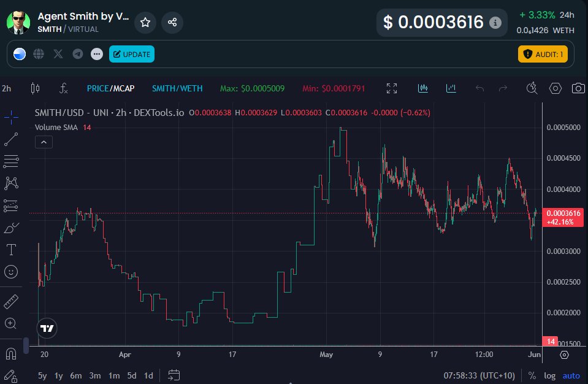Screen dimensions: 588x384
Task: Set chart range to 1m
Action: 114,375
